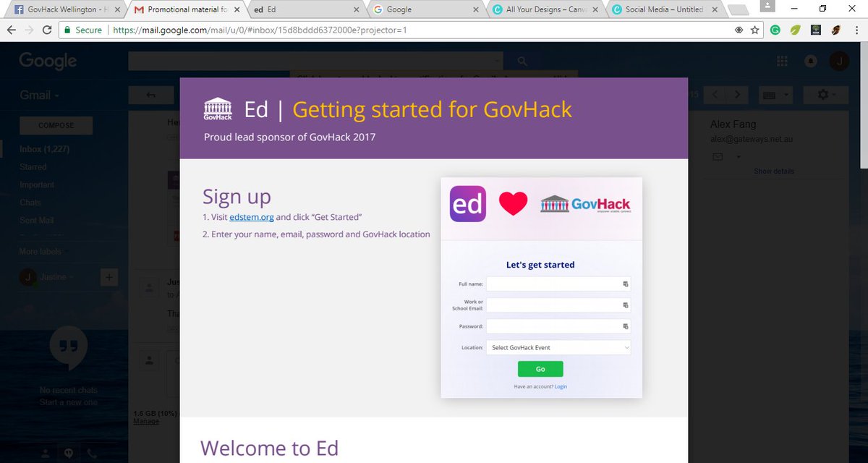Expand More labels
This screenshot has width=868, height=463.
[x=41, y=251]
